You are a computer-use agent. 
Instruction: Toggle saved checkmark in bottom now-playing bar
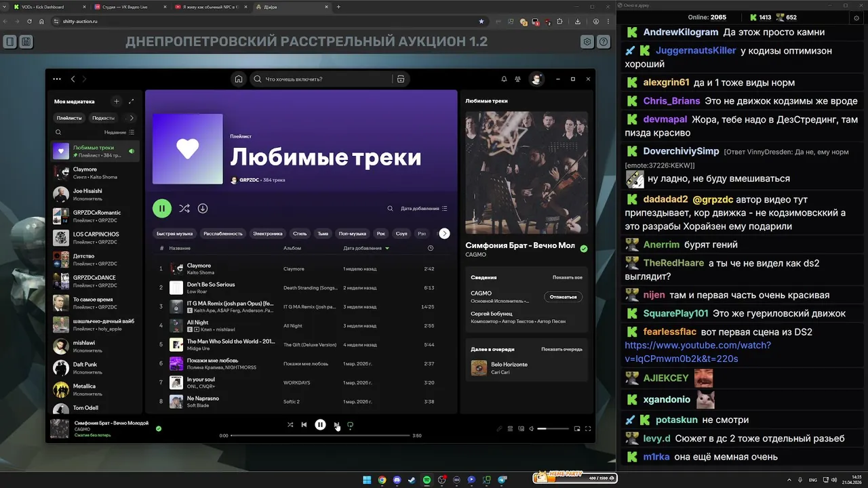point(159,428)
